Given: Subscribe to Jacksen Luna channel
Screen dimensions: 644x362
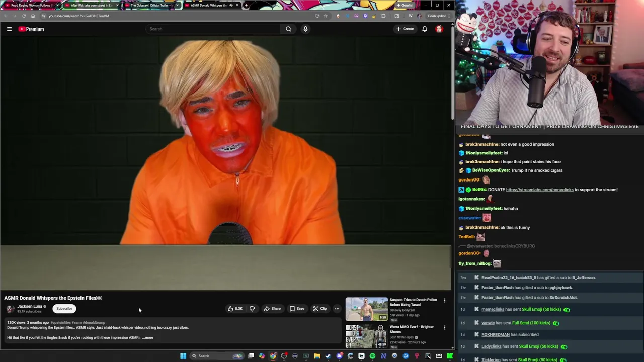Looking at the screenshot, I should pos(64,308).
